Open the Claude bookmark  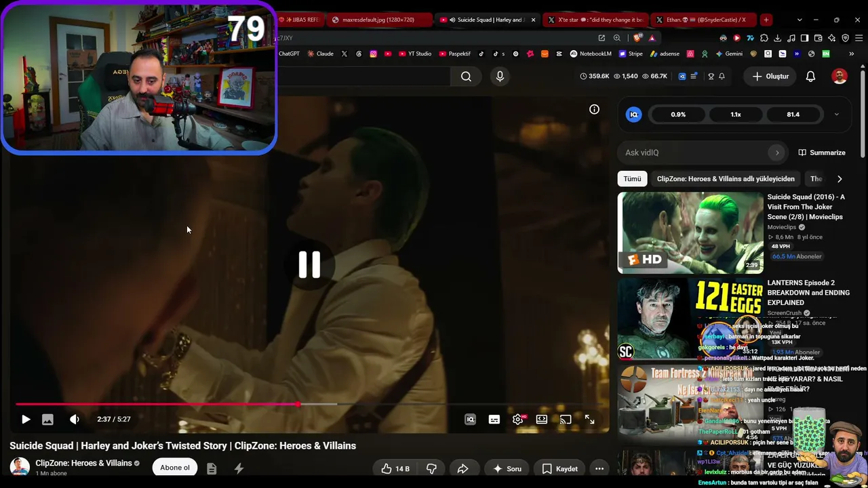click(x=320, y=54)
